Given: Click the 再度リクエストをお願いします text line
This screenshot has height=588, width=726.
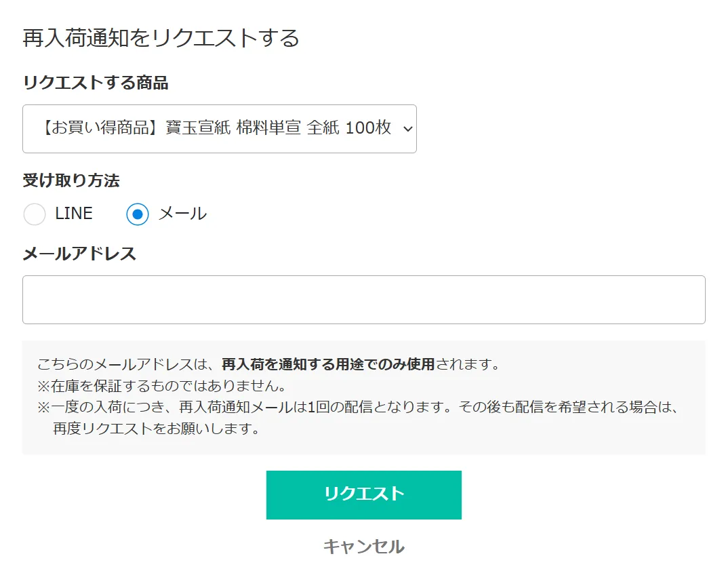Looking at the screenshot, I should coord(157,429).
